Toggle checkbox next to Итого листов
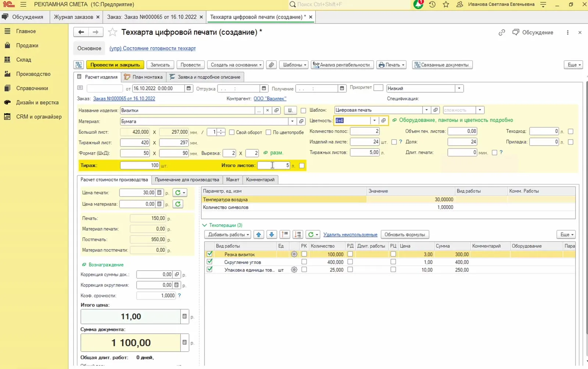The width and height of the screenshot is (588, 369). [x=302, y=165]
